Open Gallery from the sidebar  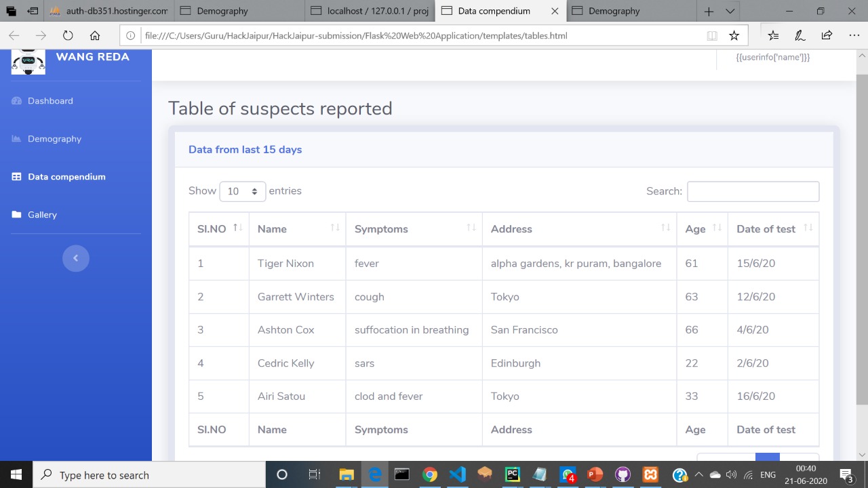(34, 215)
